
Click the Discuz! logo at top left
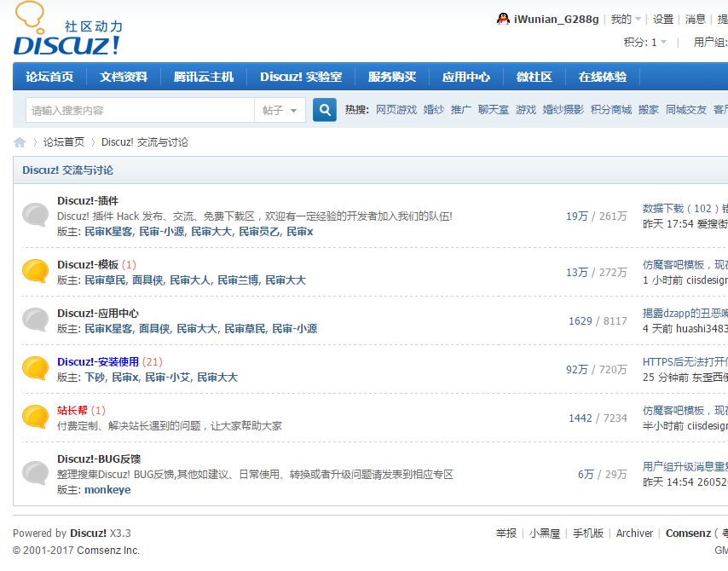(68, 29)
